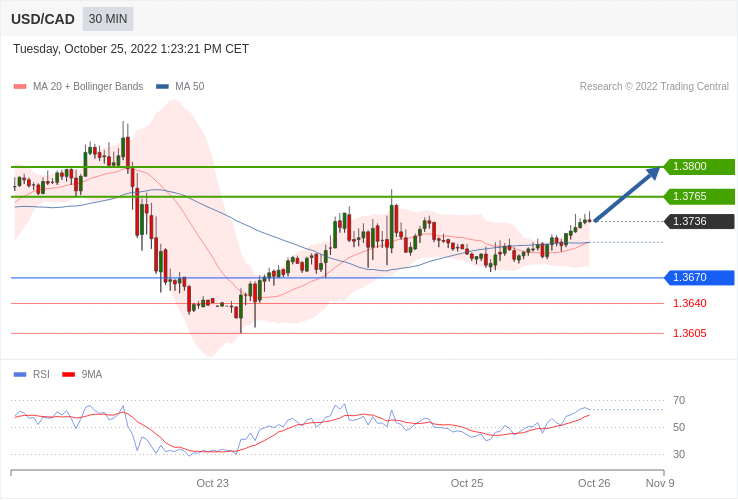
Task: Click the RSI 70 level label
Action: coord(679,401)
